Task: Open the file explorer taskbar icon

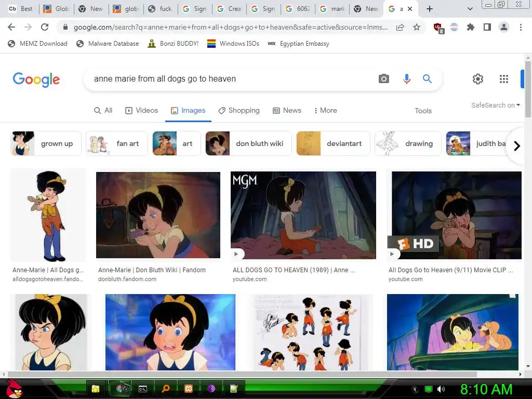Action: pos(96,389)
